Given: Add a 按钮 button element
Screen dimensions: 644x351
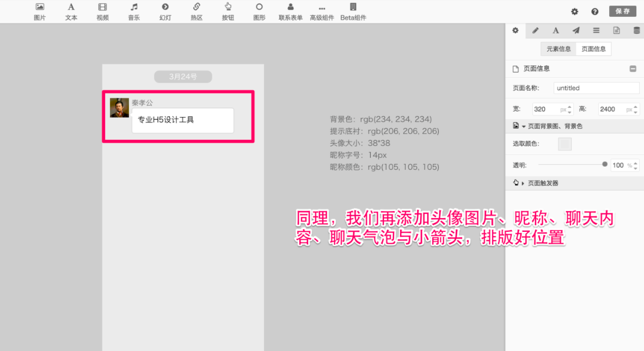Looking at the screenshot, I should coord(228,11).
